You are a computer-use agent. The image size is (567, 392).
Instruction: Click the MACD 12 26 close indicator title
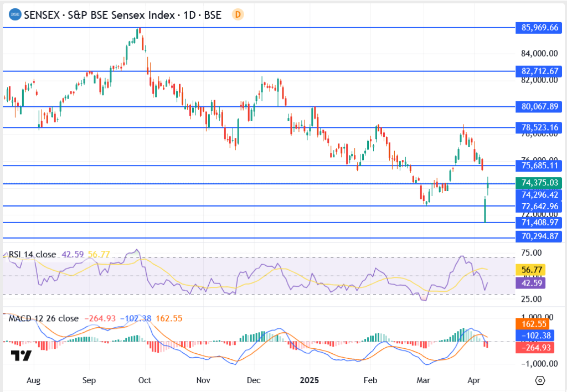pos(44,318)
